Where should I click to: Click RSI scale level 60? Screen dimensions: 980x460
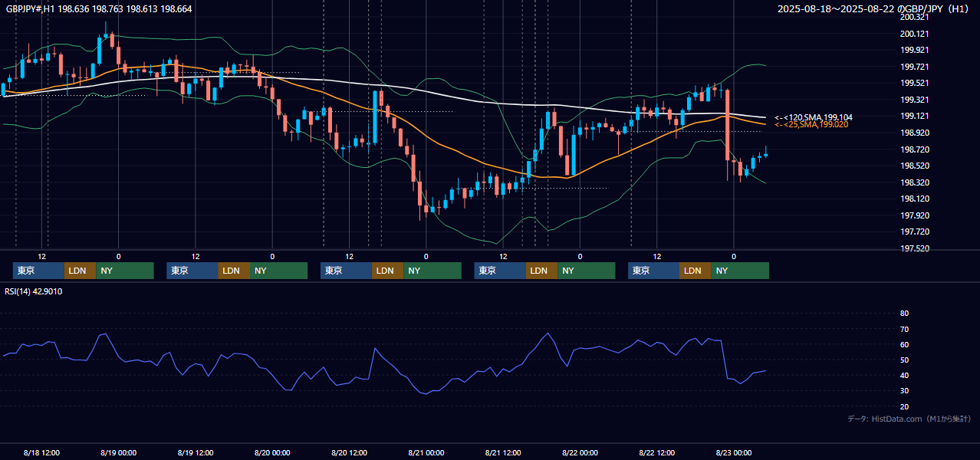point(904,344)
